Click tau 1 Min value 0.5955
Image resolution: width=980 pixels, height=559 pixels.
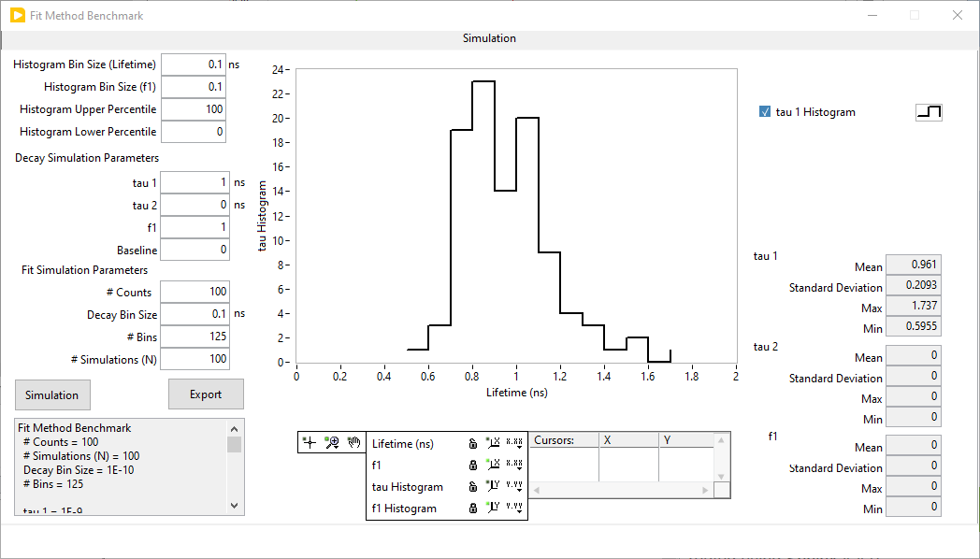pyautogui.click(x=913, y=326)
